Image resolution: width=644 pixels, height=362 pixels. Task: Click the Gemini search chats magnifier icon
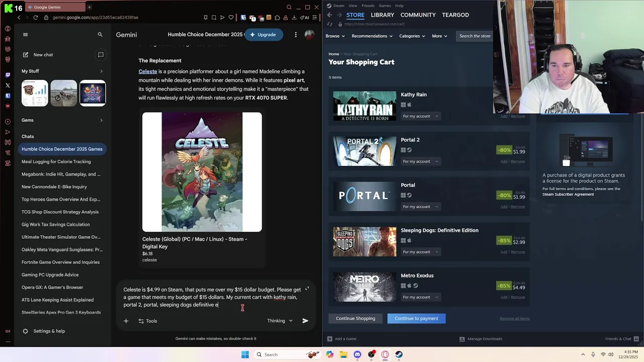[x=100, y=35]
